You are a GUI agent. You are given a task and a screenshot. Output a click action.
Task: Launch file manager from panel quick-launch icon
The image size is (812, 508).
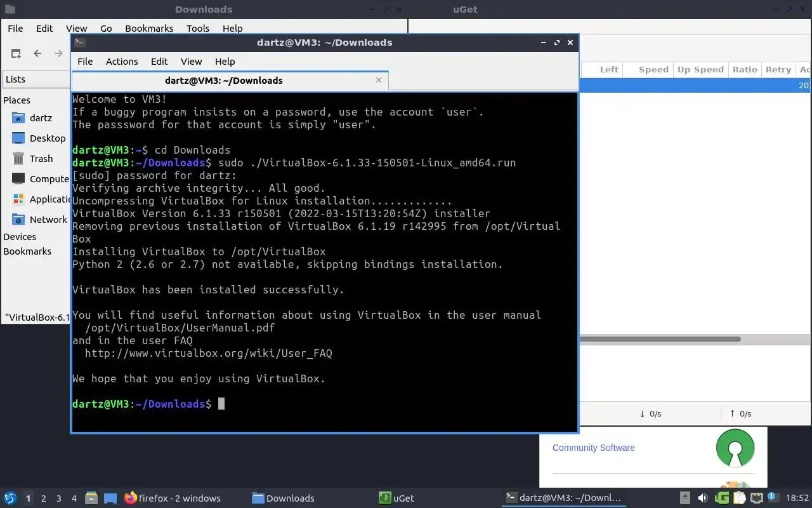tap(91, 498)
